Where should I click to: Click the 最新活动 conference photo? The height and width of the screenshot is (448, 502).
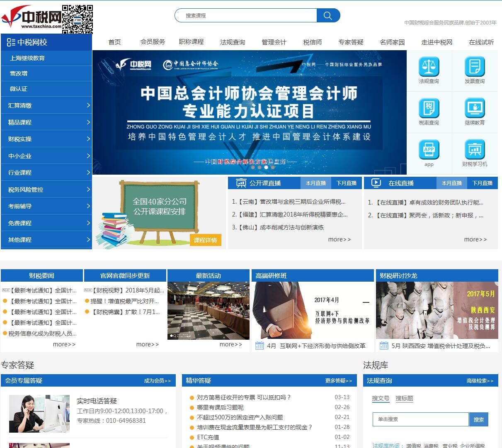(x=209, y=311)
